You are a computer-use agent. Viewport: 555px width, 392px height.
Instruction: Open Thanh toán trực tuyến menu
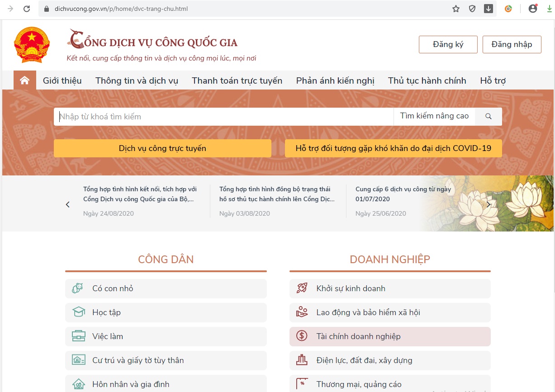(237, 80)
